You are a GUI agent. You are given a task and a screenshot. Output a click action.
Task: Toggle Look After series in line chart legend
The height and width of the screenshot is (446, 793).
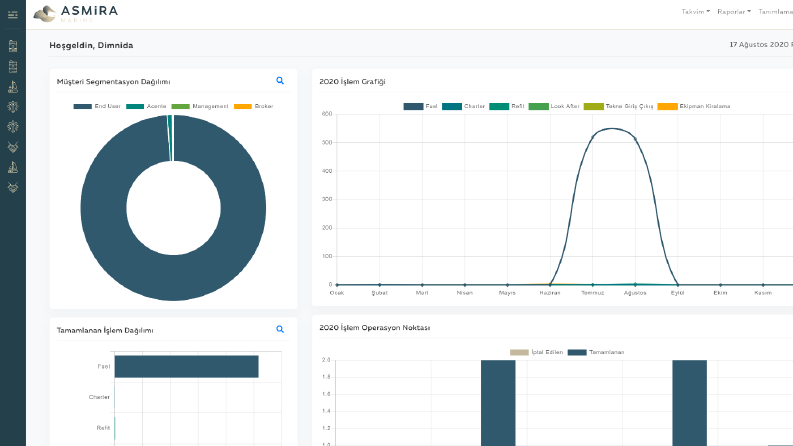554,106
